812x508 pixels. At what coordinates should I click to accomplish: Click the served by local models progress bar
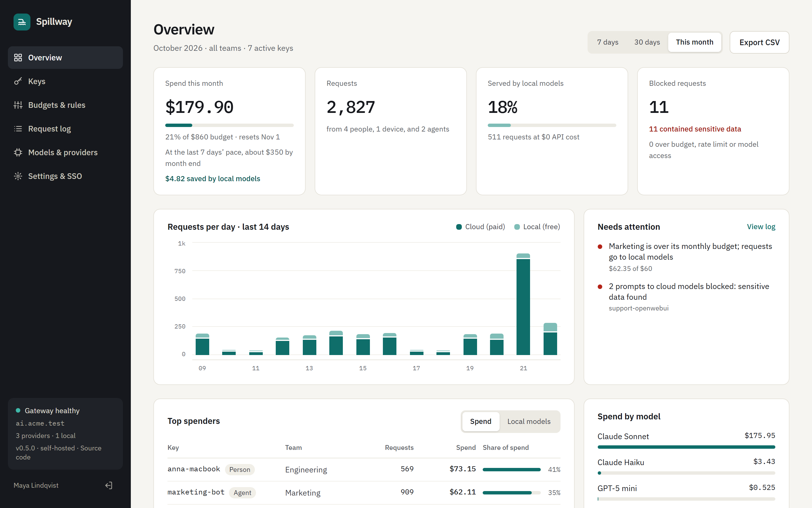[x=552, y=125]
